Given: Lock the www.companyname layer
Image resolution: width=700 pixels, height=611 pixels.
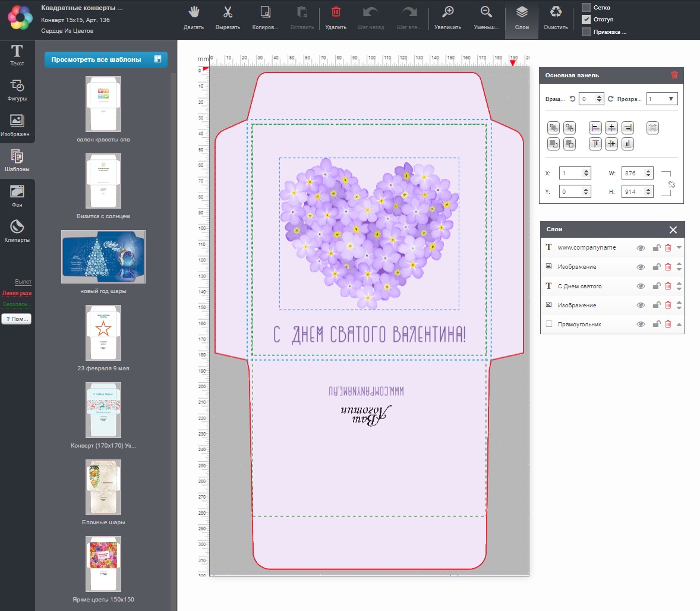Looking at the screenshot, I should tap(656, 248).
